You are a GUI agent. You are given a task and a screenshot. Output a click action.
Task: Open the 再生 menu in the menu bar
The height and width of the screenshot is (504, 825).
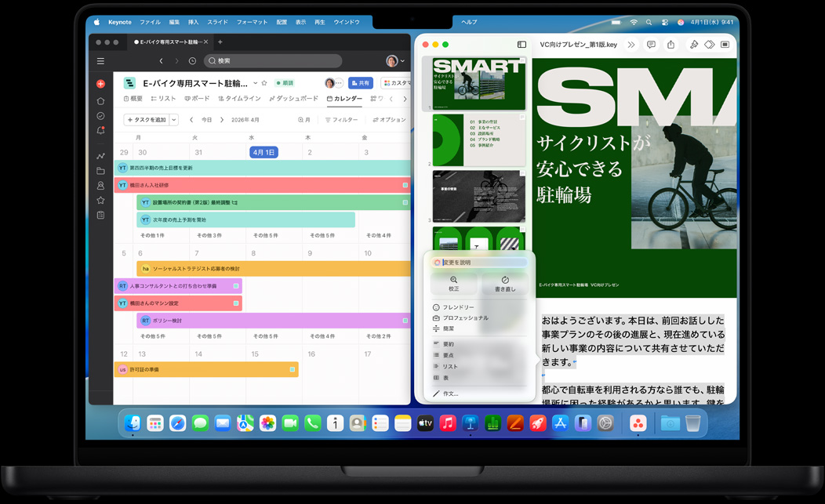[319, 22]
